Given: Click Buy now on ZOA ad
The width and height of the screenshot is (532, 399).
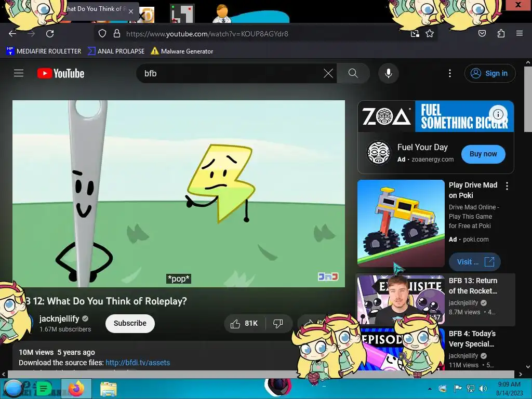Looking at the screenshot, I should 483,154.
